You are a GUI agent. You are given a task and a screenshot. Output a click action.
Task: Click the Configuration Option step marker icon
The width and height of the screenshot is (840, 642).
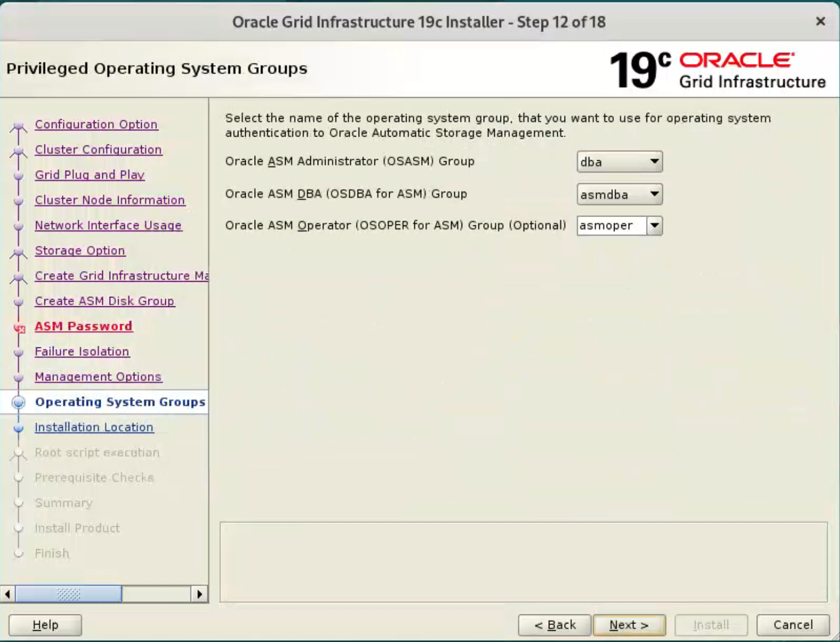19,126
